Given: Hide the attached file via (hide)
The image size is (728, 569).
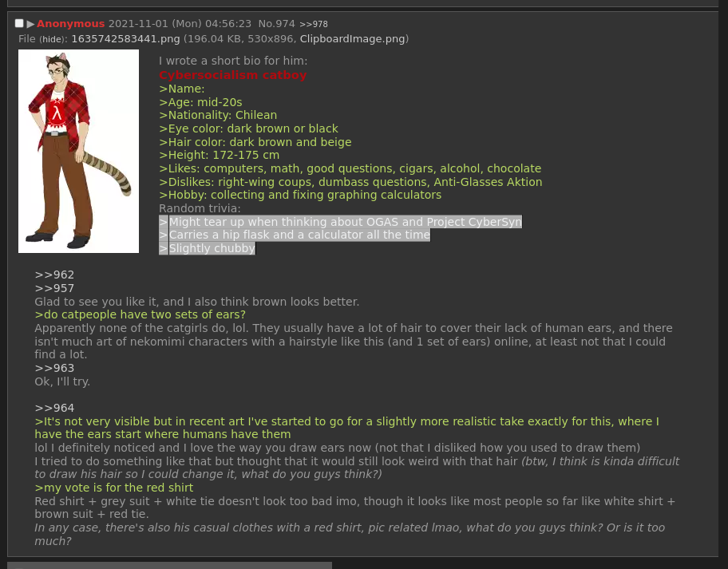Looking at the screenshot, I should pyautogui.click(x=53, y=39).
